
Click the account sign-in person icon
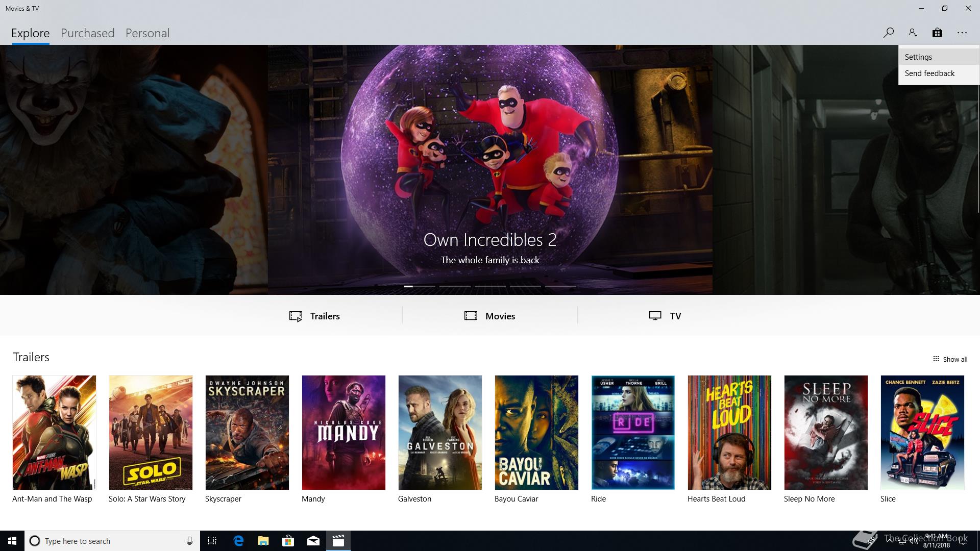[x=913, y=33]
